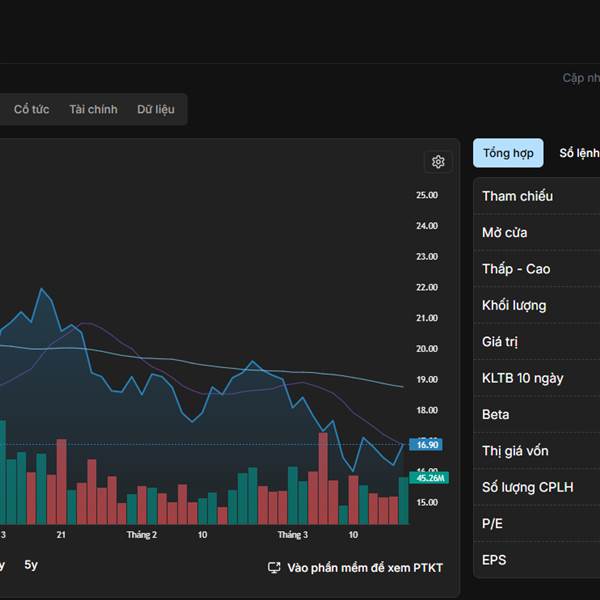Click the 45.26M volume label
This screenshot has width=600, height=600.
click(x=428, y=478)
